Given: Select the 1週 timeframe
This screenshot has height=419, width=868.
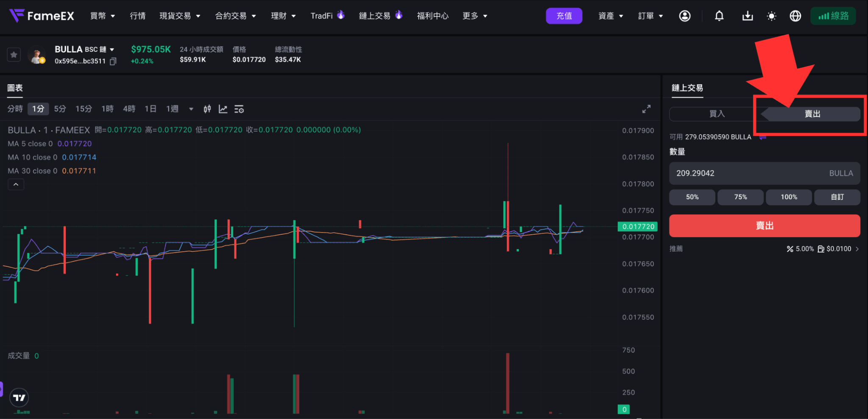Looking at the screenshot, I should click(x=172, y=109).
